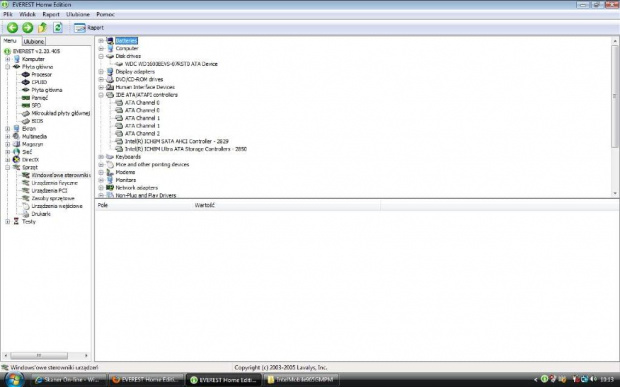
Task: Open the Plik menu
Action: [8, 14]
